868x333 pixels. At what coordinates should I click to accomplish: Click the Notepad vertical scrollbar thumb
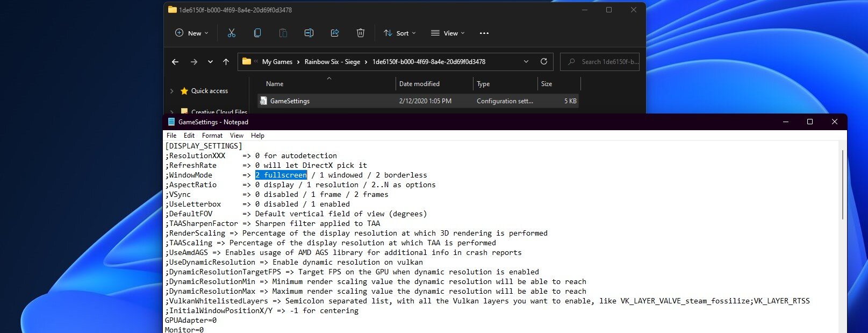[x=842, y=185]
